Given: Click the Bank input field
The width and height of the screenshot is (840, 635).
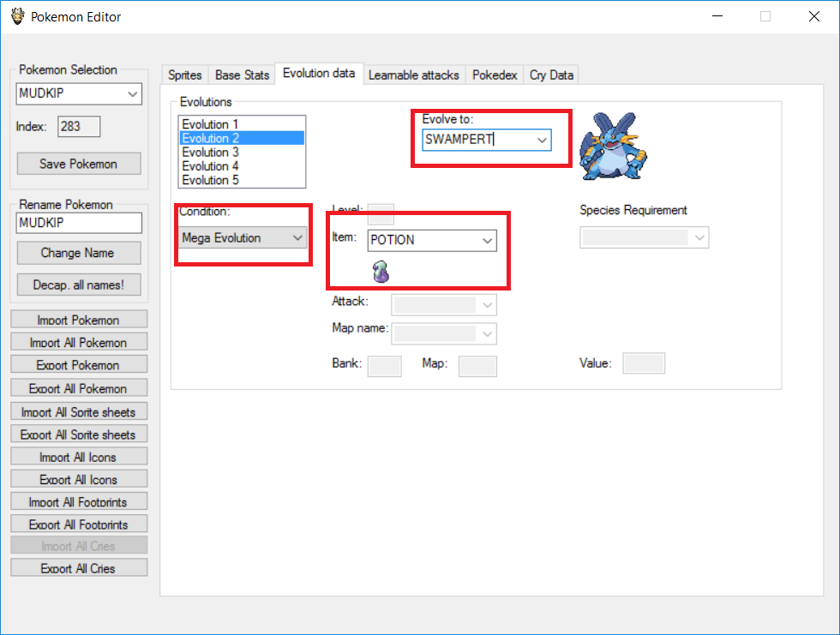Looking at the screenshot, I should 384,366.
